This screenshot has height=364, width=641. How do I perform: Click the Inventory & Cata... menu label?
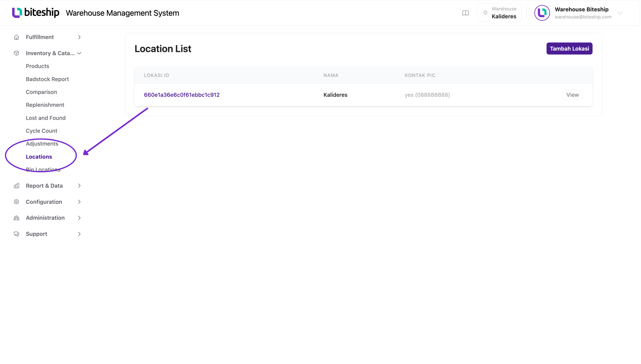(50, 53)
